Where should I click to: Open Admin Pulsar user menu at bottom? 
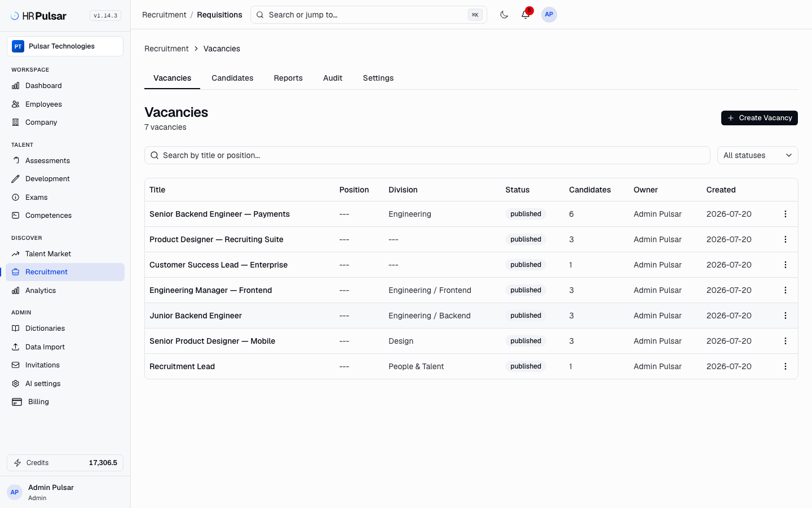(65, 492)
